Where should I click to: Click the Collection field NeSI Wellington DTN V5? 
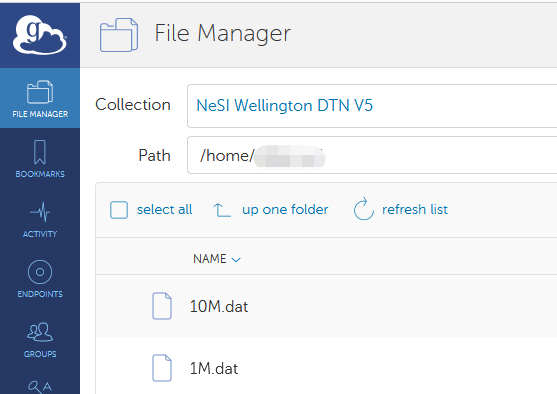(372, 106)
